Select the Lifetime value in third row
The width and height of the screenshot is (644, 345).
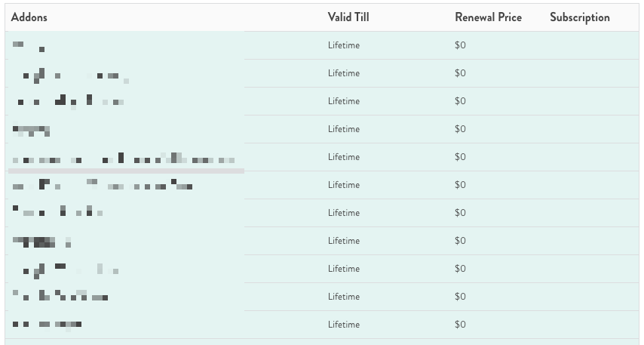(x=344, y=101)
